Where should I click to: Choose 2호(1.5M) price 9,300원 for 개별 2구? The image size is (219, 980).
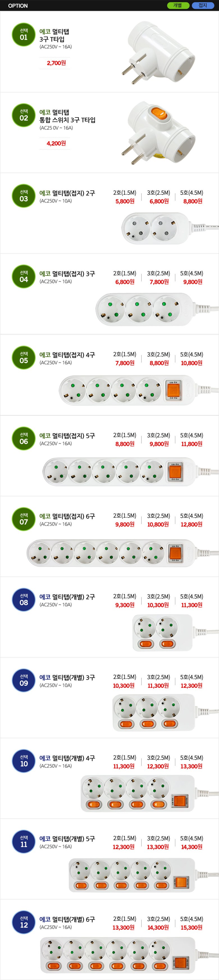click(125, 605)
